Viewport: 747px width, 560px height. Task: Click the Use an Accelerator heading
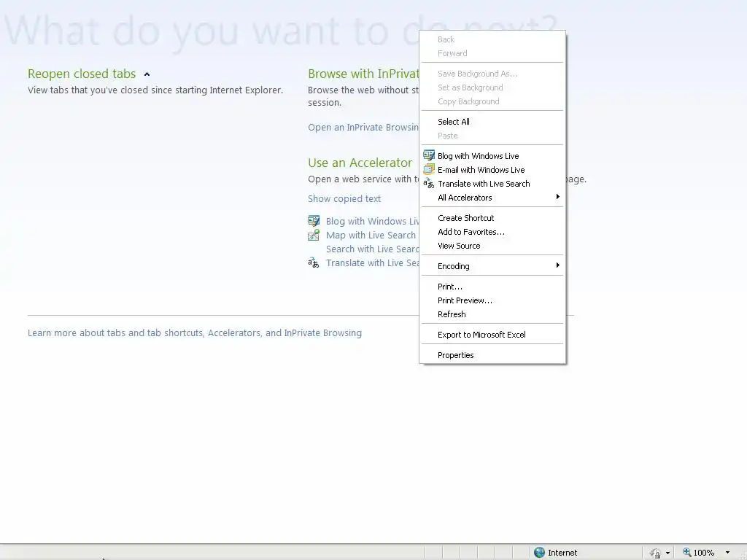tap(360, 163)
